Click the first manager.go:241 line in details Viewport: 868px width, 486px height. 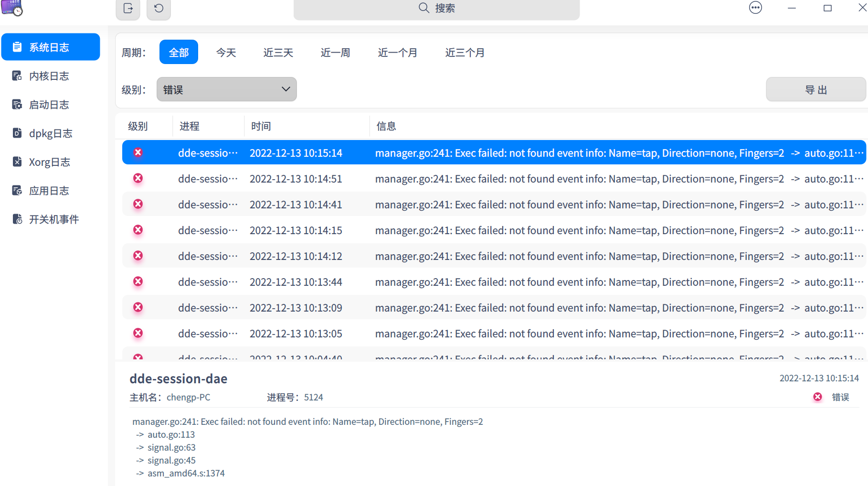(307, 421)
